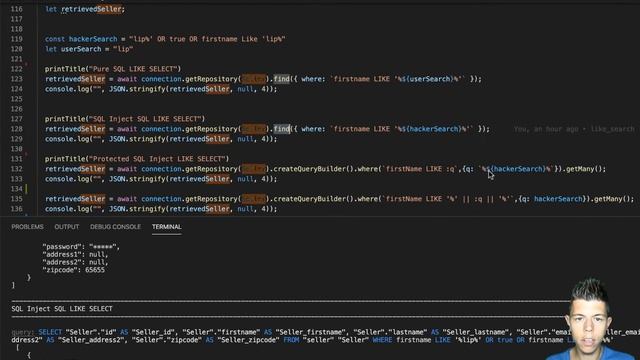Click the 'firstName LIKE :q' string on line 132
This screenshot has height=360, width=640.
tap(420, 169)
